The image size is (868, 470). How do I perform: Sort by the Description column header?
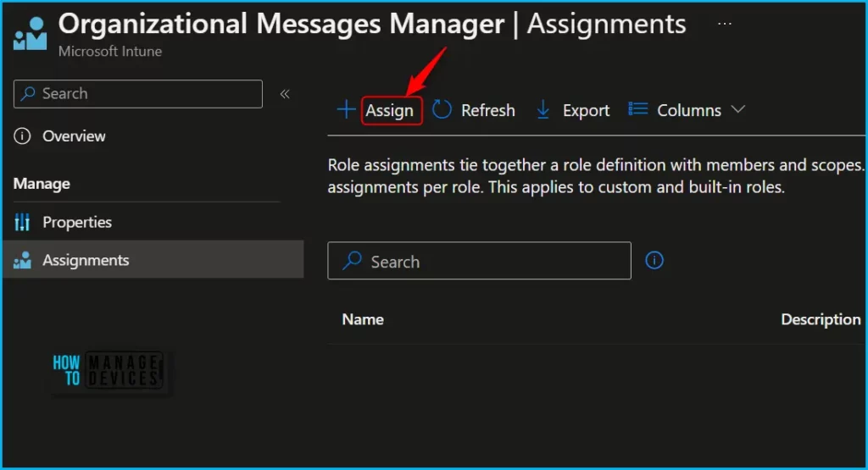pos(821,319)
